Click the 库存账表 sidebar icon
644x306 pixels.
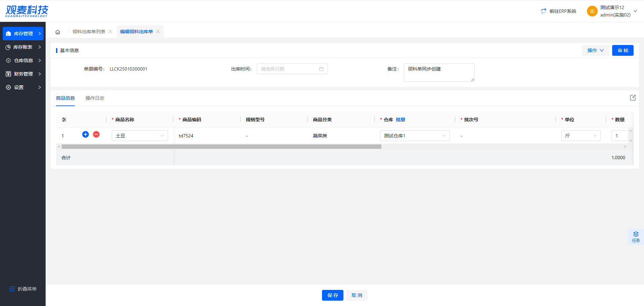pos(8,47)
